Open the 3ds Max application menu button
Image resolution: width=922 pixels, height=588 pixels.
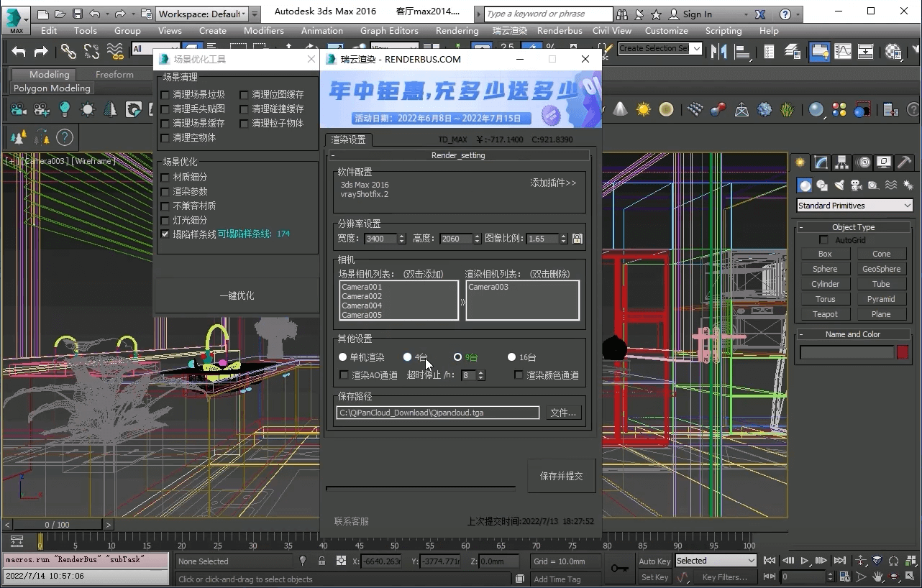click(x=16, y=22)
